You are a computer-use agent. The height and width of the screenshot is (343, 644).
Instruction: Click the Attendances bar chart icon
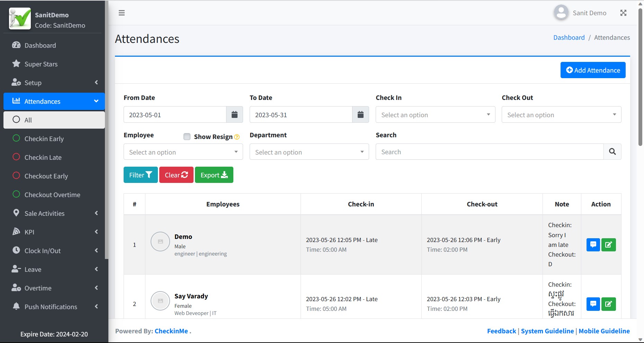pyautogui.click(x=16, y=101)
